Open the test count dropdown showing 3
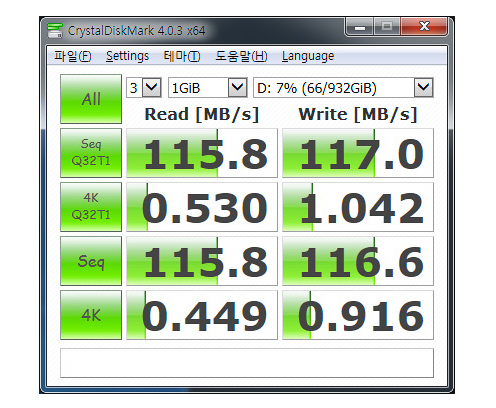 (144, 88)
